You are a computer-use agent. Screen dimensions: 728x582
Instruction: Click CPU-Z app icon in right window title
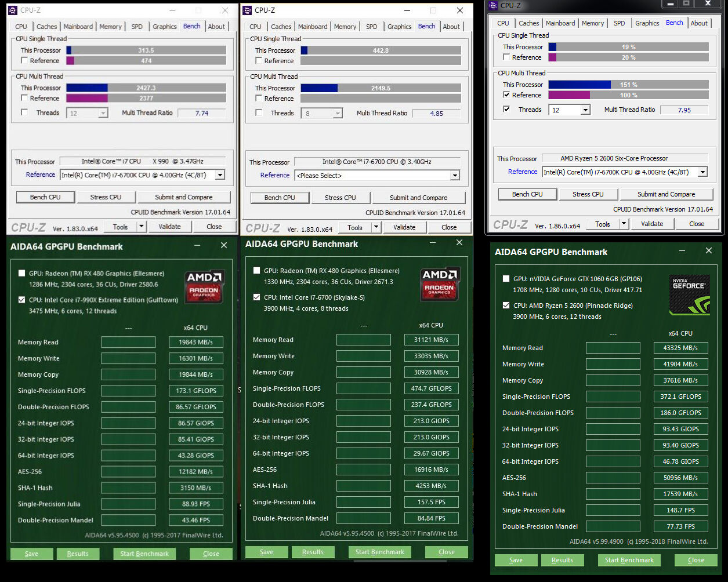[x=494, y=5]
